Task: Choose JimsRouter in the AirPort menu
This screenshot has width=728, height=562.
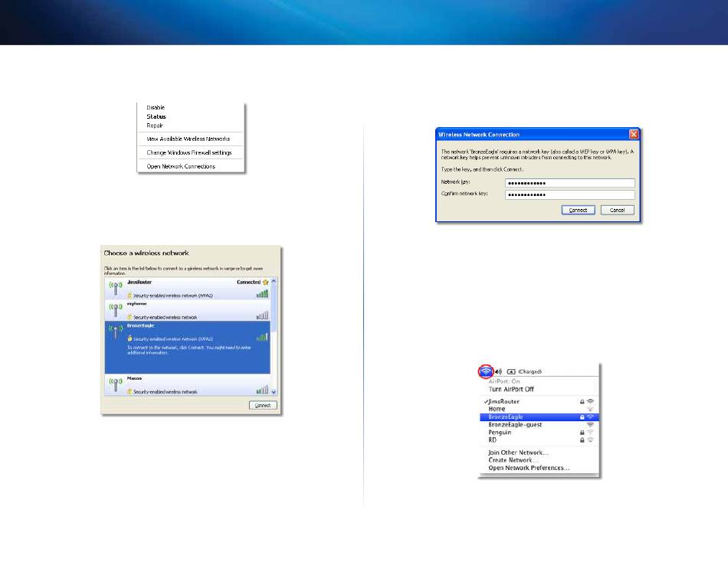Action: [x=539, y=401]
